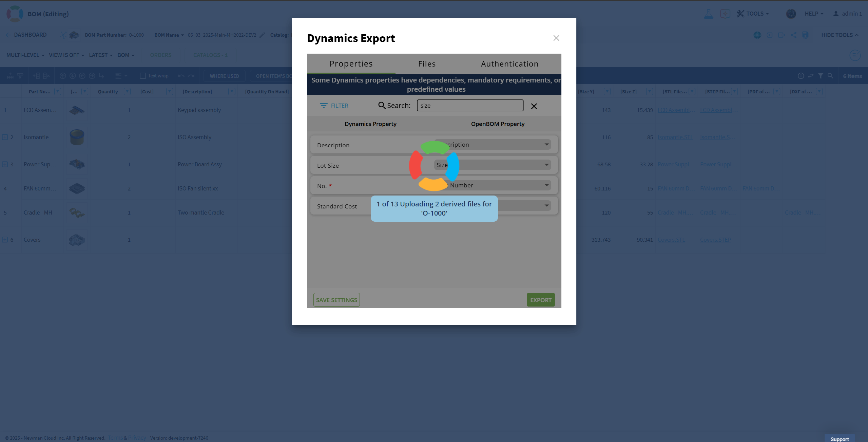This screenshot has height=442, width=868.
Task: Switch to the Files tab
Action: (x=427, y=64)
